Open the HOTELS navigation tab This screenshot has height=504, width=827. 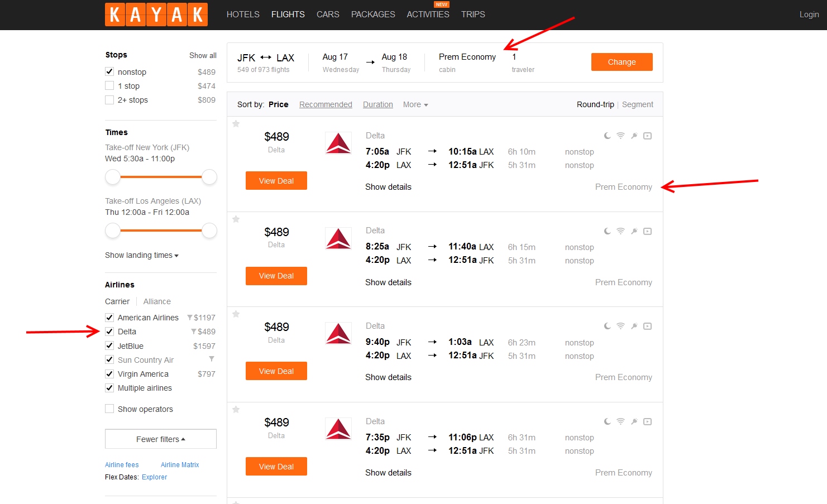tap(243, 15)
